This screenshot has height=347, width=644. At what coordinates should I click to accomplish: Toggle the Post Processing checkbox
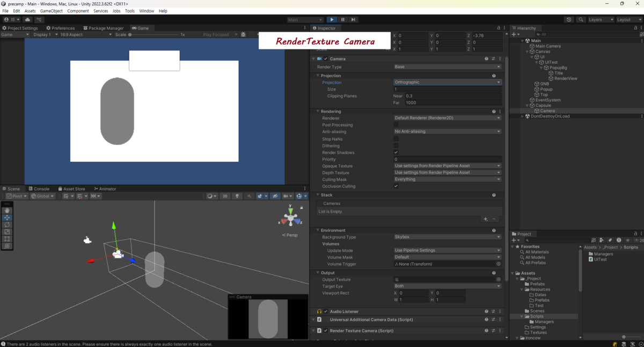pyautogui.click(x=396, y=125)
